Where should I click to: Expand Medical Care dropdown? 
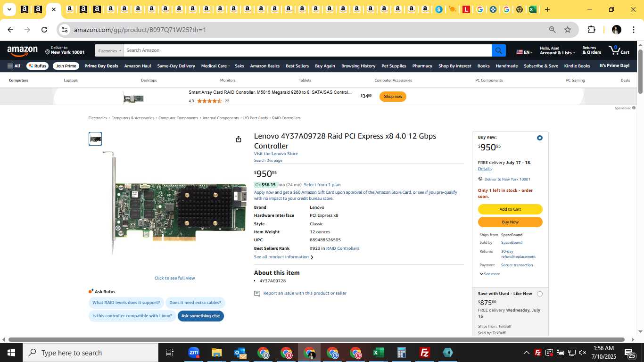pyautogui.click(x=215, y=66)
